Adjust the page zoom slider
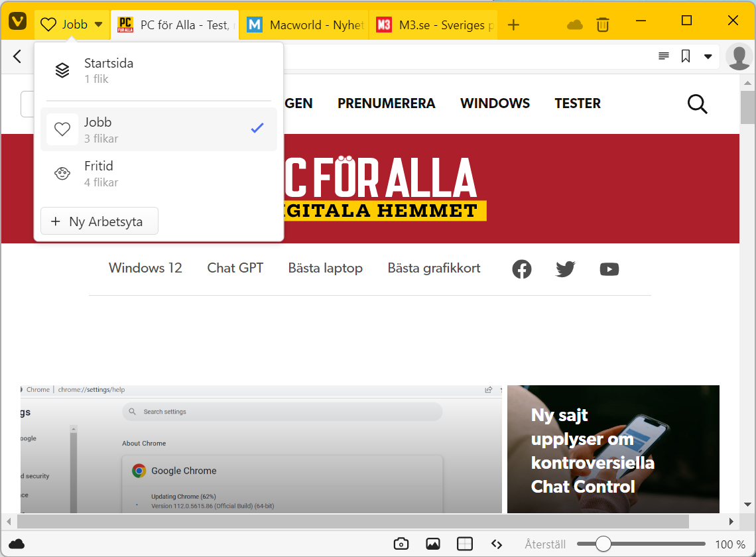The width and height of the screenshot is (756, 557). click(603, 544)
